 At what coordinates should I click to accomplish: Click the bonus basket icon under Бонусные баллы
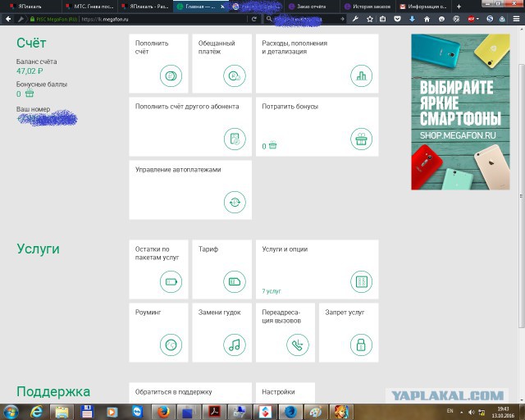click(30, 94)
